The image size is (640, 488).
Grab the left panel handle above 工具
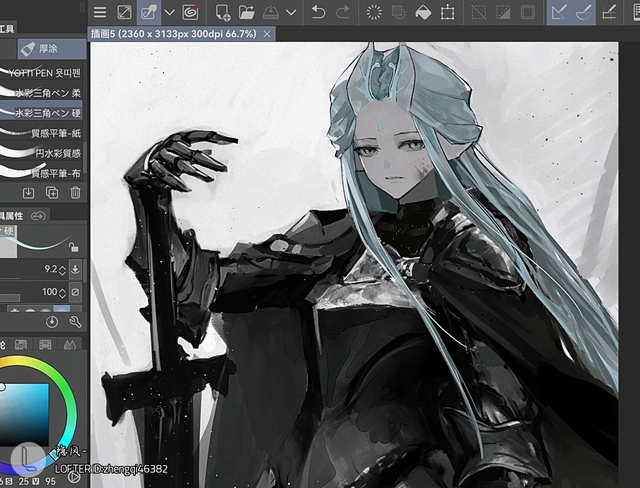click(82, 7)
